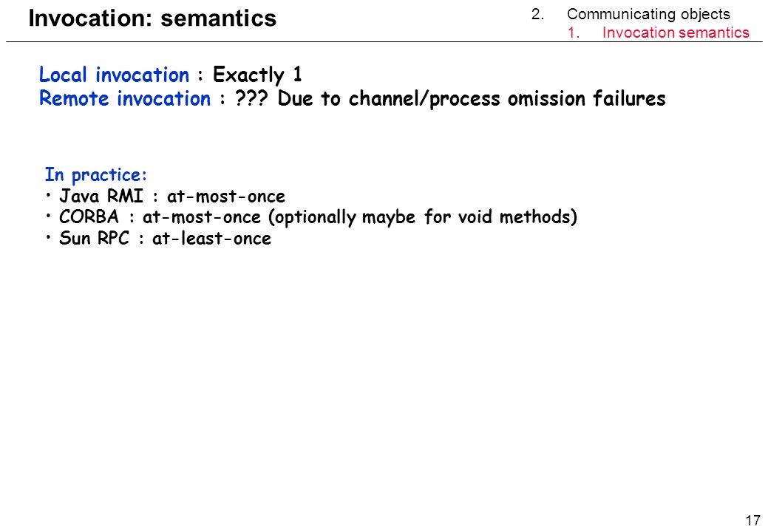Click the Sun RPC bullet point
Screen dimensions: 768x532
coord(158,239)
